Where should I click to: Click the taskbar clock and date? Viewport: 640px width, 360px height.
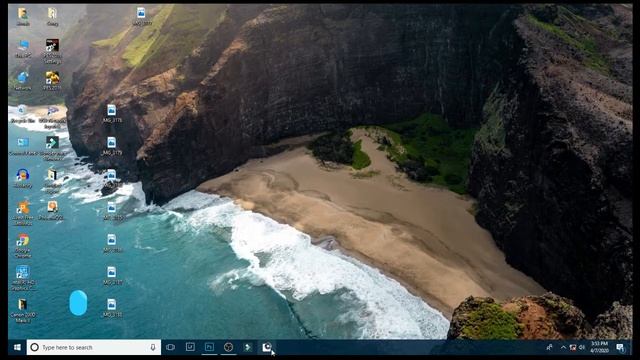coord(599,347)
